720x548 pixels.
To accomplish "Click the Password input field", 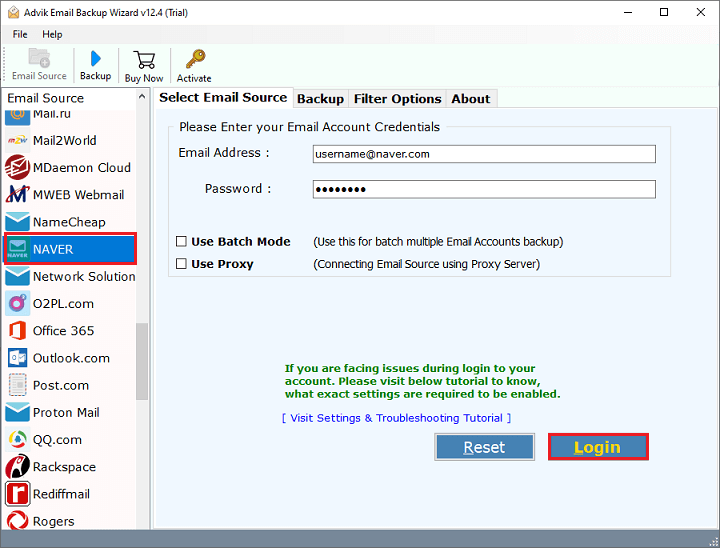I will click(x=484, y=189).
